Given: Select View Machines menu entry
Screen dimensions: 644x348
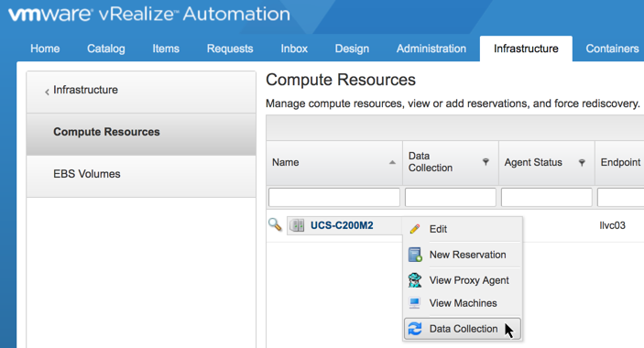Looking at the screenshot, I should pos(462,303).
